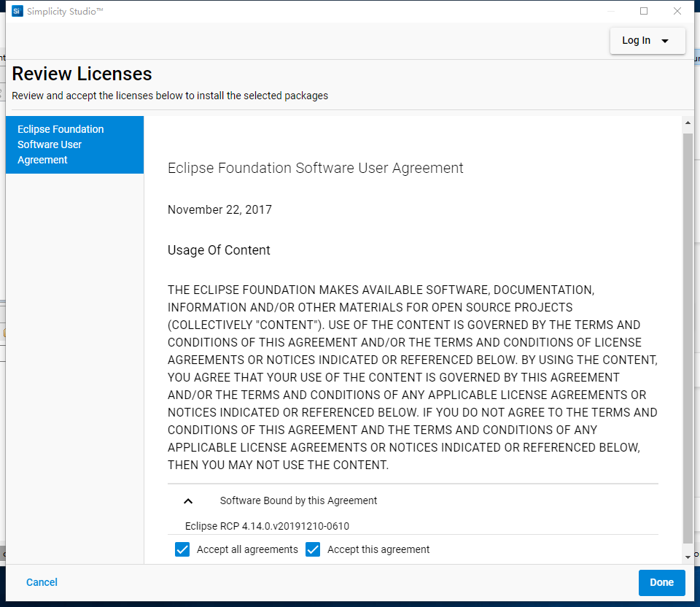Minimize the Simplicity Studio window

(x=611, y=11)
